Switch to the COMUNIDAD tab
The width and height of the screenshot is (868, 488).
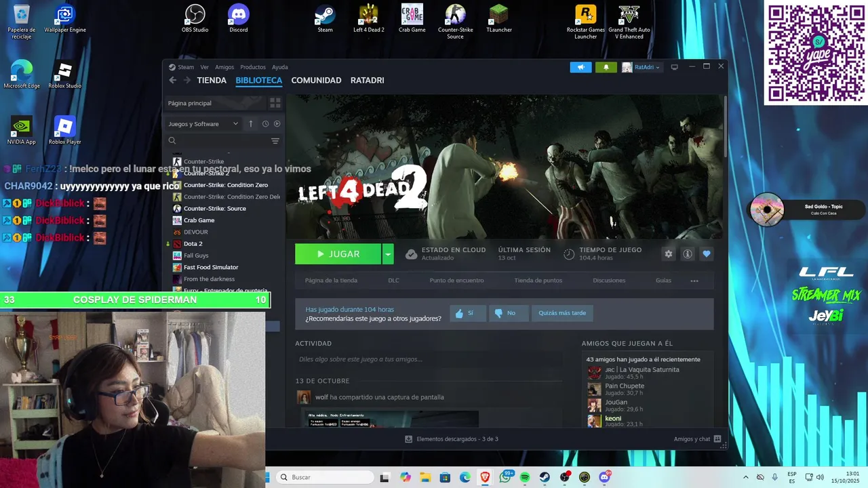point(316,80)
